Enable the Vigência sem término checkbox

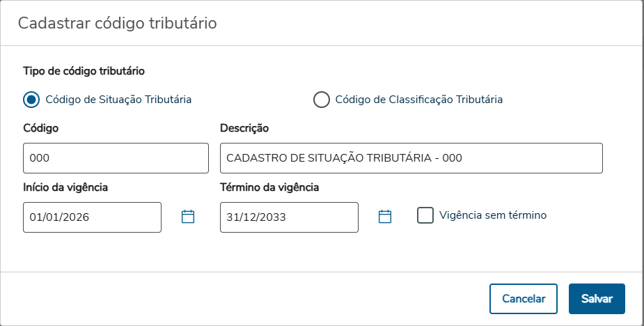425,215
